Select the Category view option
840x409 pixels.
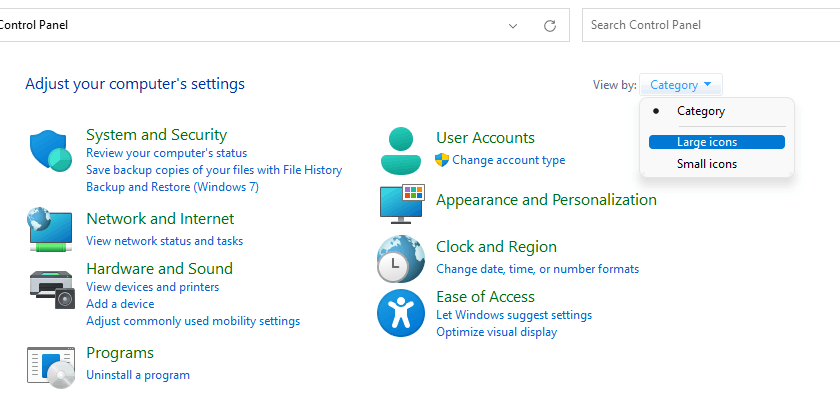700,111
